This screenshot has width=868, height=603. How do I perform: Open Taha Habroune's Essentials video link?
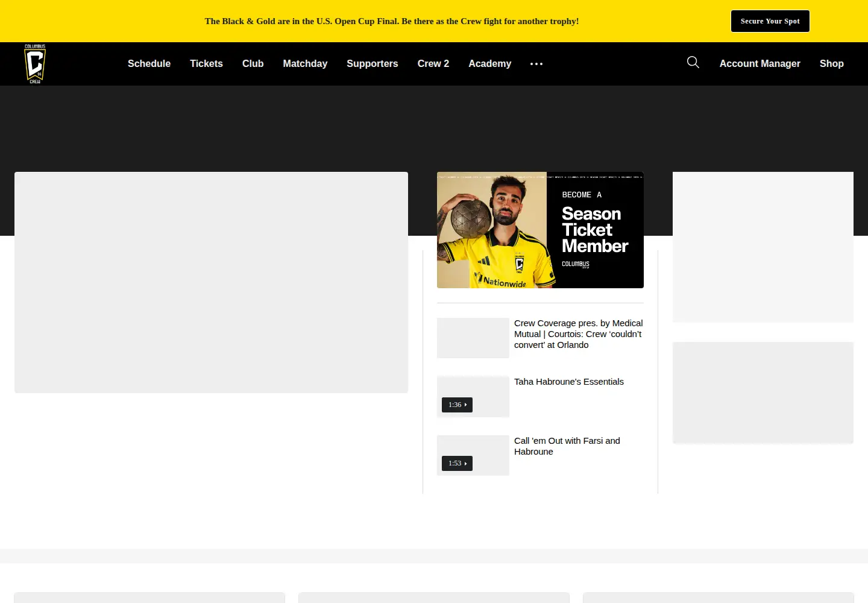point(569,382)
